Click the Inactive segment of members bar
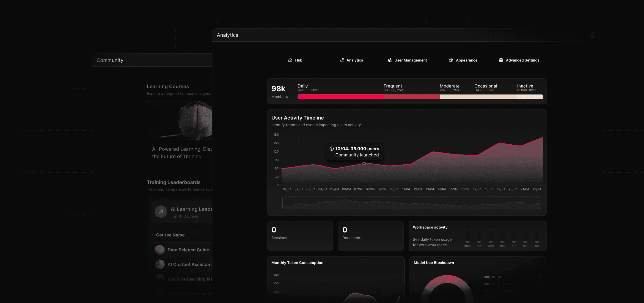The height and width of the screenshot is (303, 644). (530, 97)
